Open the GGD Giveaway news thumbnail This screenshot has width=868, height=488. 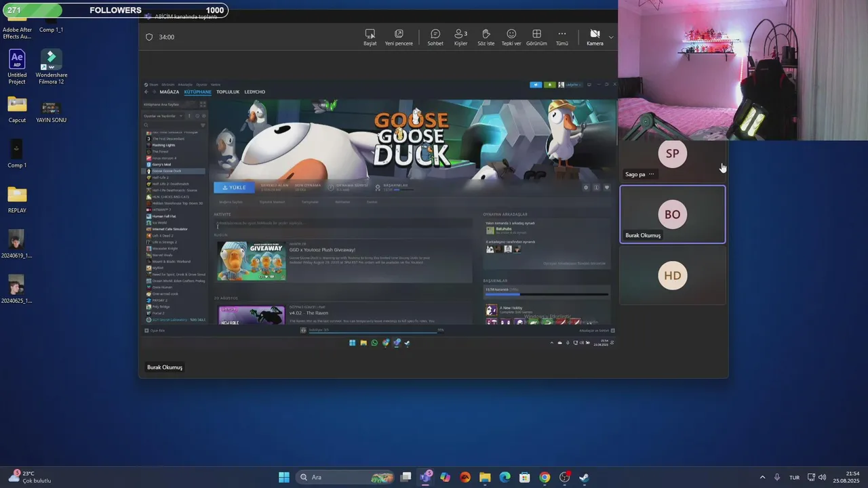252,261
